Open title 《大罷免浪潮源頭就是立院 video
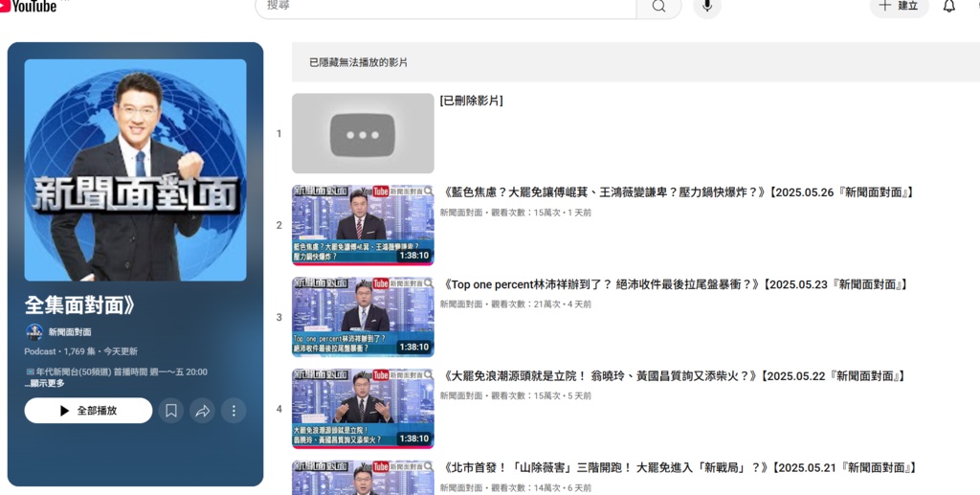 point(674,376)
